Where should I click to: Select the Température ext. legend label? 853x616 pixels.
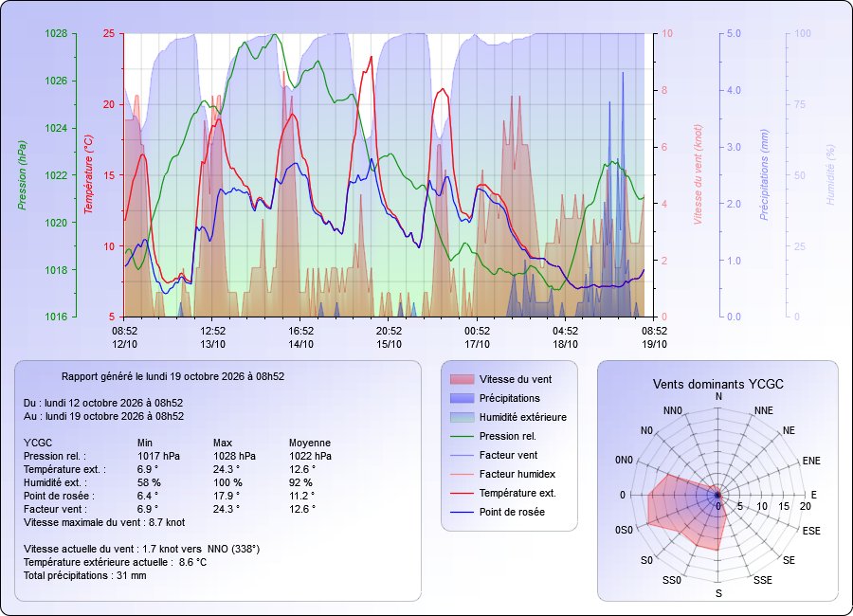517,493
